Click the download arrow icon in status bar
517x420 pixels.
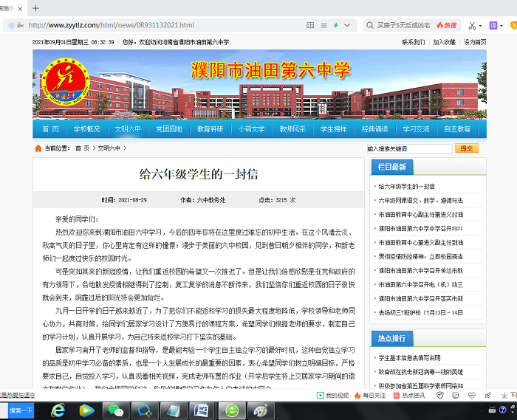(504, 396)
